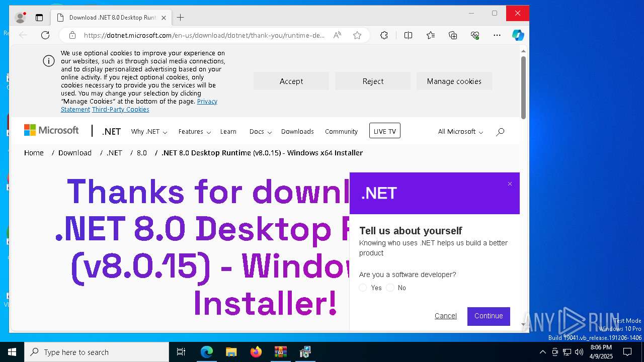The height and width of the screenshot is (362, 644).
Task: Reject optional cookies
Action: click(373, 81)
